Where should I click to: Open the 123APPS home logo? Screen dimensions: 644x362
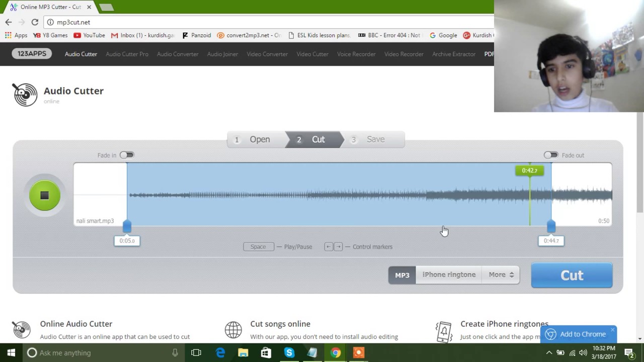point(32,54)
